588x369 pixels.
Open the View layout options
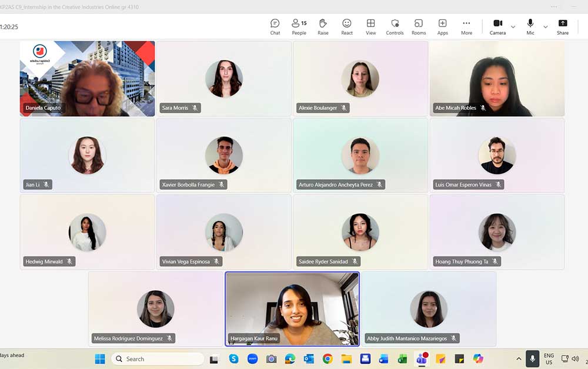370,26
